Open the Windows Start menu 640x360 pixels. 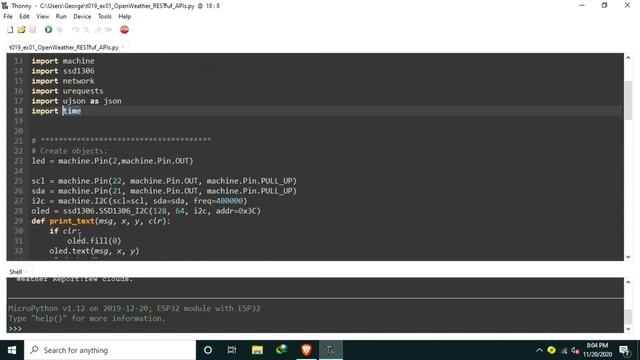tap(12, 350)
